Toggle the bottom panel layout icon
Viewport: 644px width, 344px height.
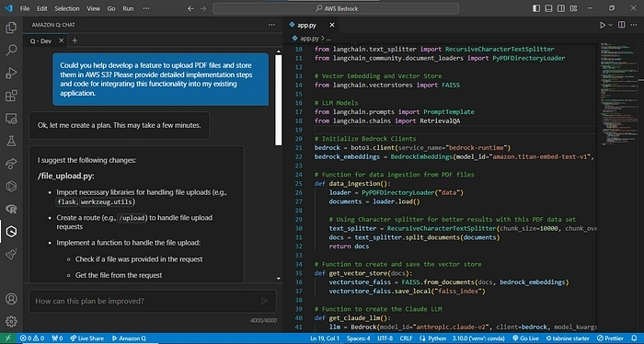pos(548,8)
